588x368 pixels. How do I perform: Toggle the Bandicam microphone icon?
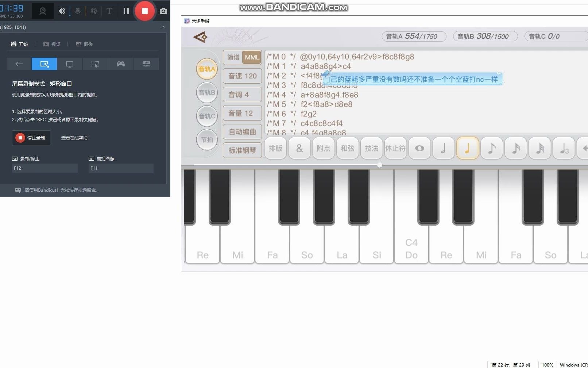(78, 11)
